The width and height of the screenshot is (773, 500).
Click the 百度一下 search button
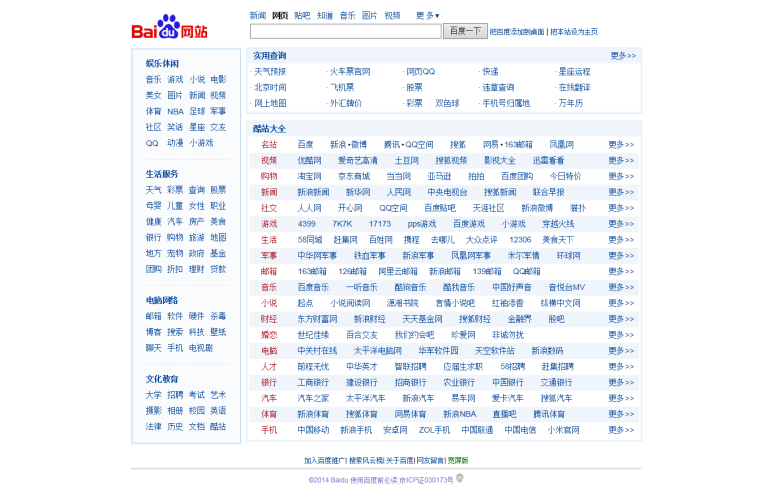coord(465,31)
